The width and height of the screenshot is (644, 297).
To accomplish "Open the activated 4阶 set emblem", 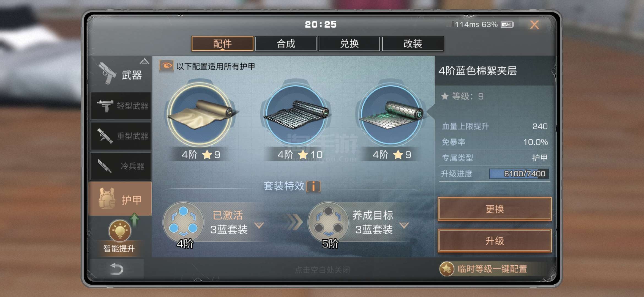I will [183, 222].
